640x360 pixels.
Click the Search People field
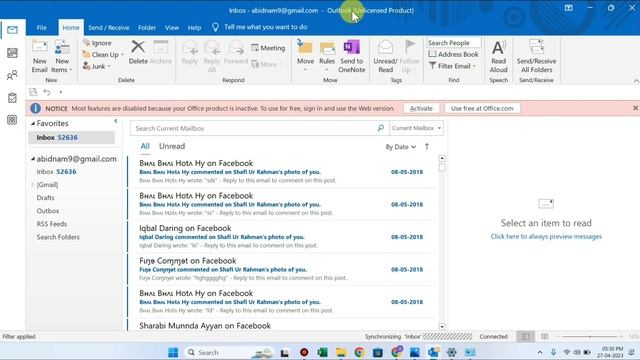454,43
